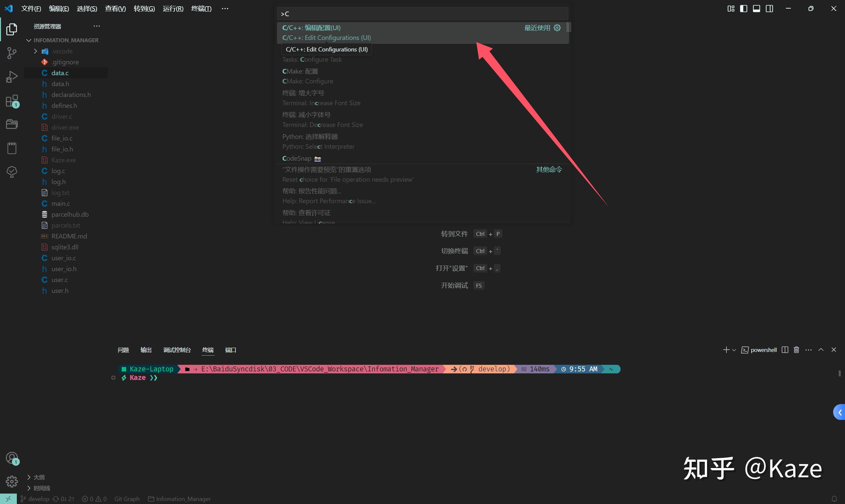Toggle the secondary side bar layout button

(x=769, y=9)
